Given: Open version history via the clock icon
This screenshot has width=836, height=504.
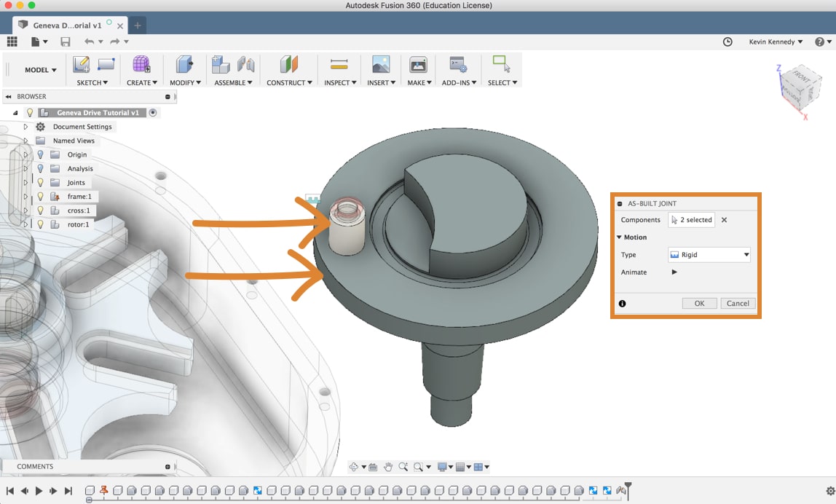Looking at the screenshot, I should pos(727,42).
